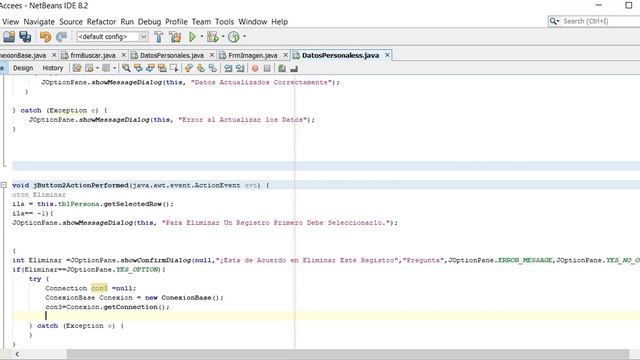Open the Tools menu
Viewport: 640px width, 360px height.
(224, 22)
